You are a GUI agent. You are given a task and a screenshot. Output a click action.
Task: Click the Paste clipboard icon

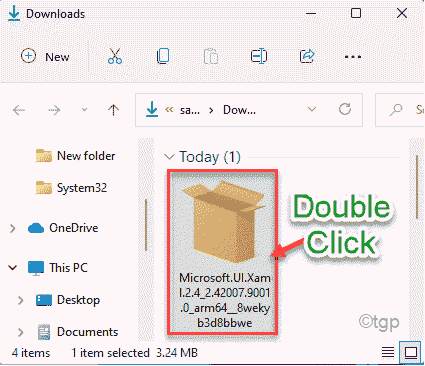(211, 56)
